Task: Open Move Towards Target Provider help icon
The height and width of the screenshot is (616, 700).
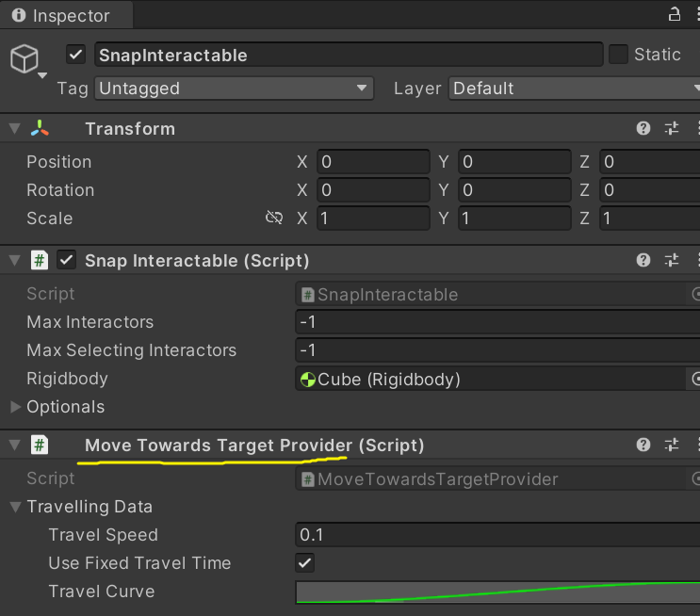Action: tap(643, 445)
